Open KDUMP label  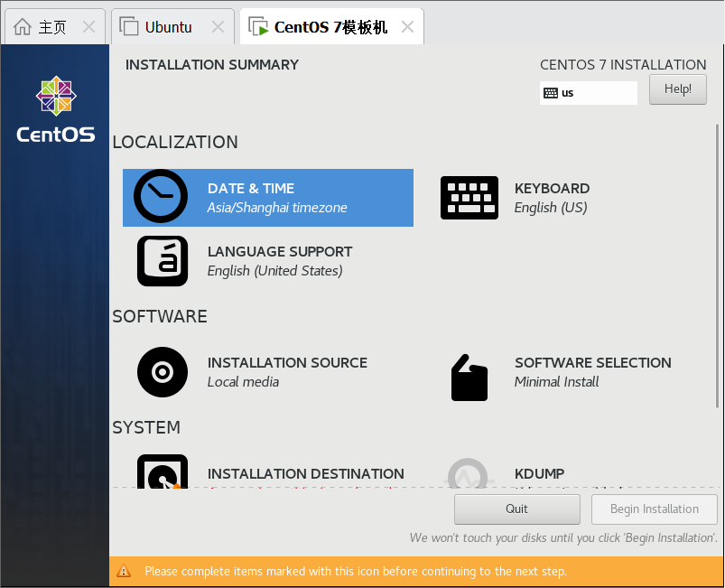click(539, 473)
